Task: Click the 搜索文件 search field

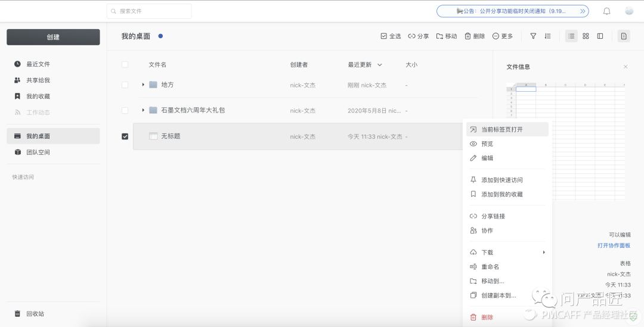Action: click(149, 11)
